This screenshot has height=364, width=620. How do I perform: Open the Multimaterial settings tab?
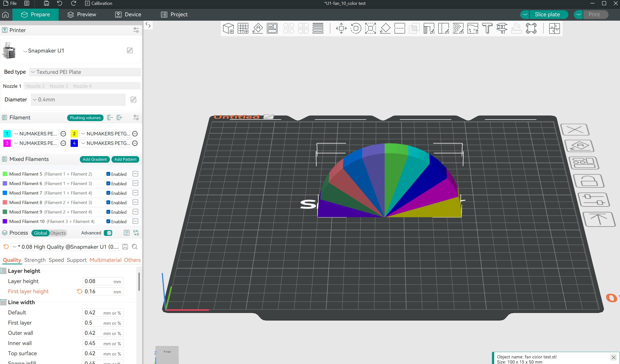pyautogui.click(x=105, y=260)
